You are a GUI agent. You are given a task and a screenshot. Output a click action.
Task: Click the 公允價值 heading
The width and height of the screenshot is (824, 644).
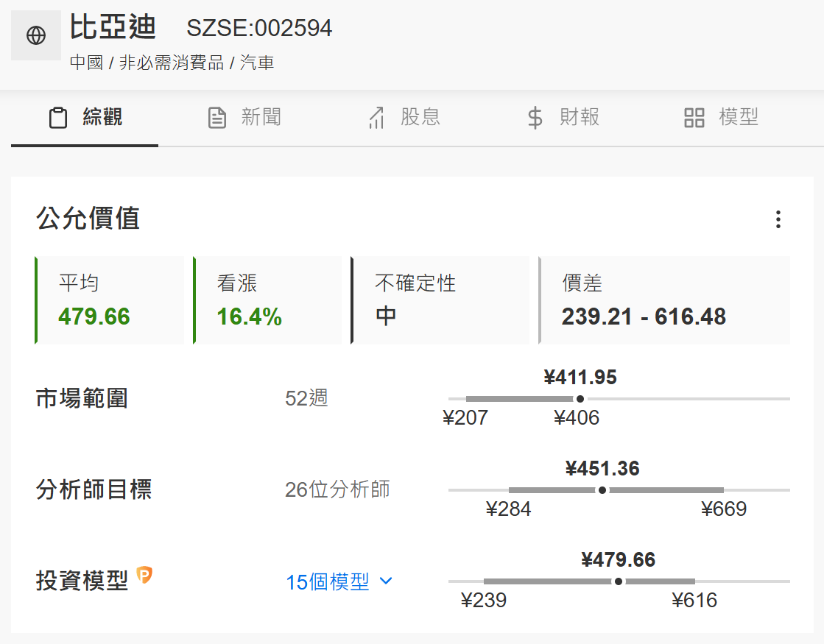tap(88, 219)
